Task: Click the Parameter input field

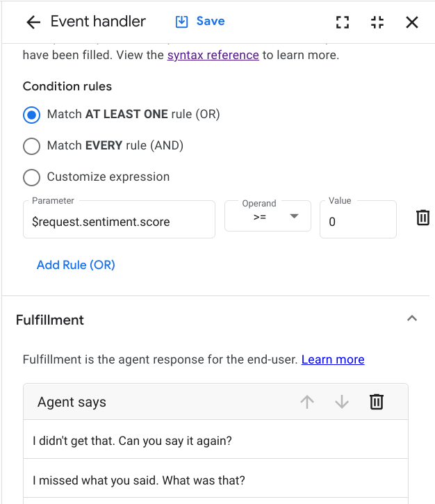Action: click(x=119, y=222)
